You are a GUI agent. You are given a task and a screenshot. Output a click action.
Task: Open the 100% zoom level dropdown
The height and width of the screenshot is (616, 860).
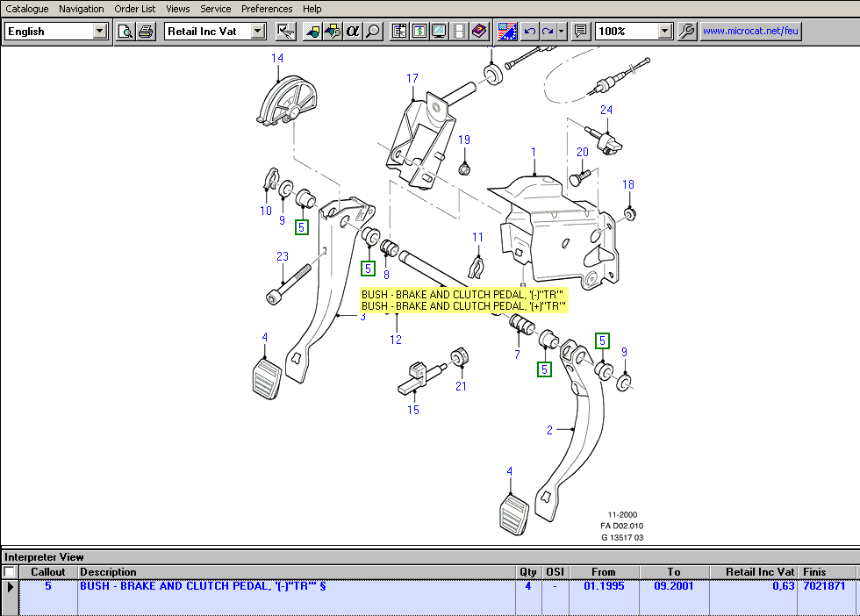[x=664, y=32]
